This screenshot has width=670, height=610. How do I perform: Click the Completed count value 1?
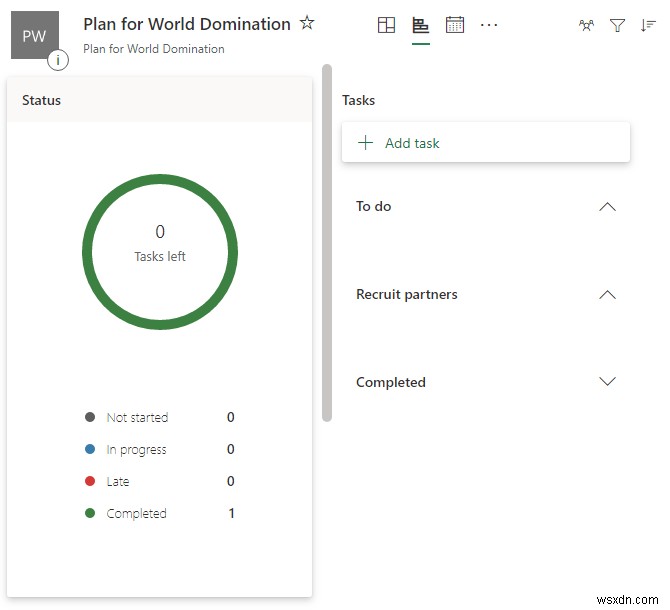(x=231, y=513)
